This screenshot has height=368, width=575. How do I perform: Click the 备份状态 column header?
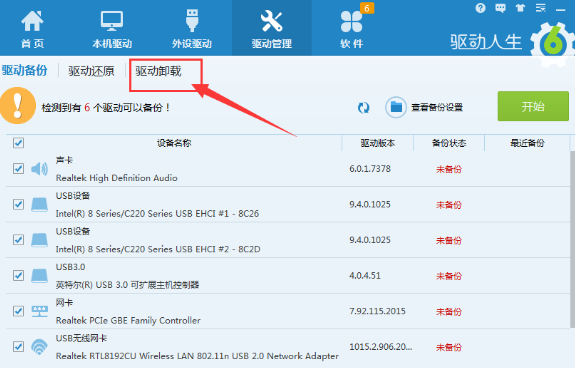click(x=449, y=143)
